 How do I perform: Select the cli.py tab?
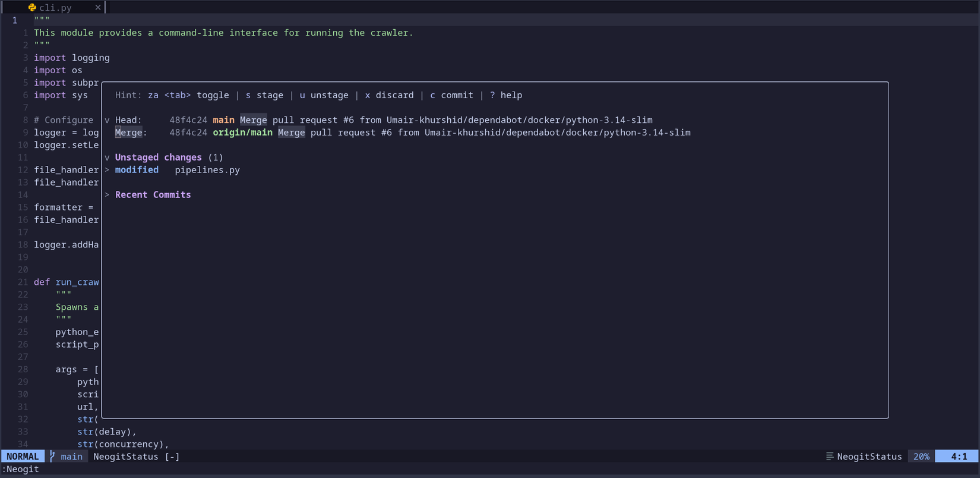click(x=54, y=7)
